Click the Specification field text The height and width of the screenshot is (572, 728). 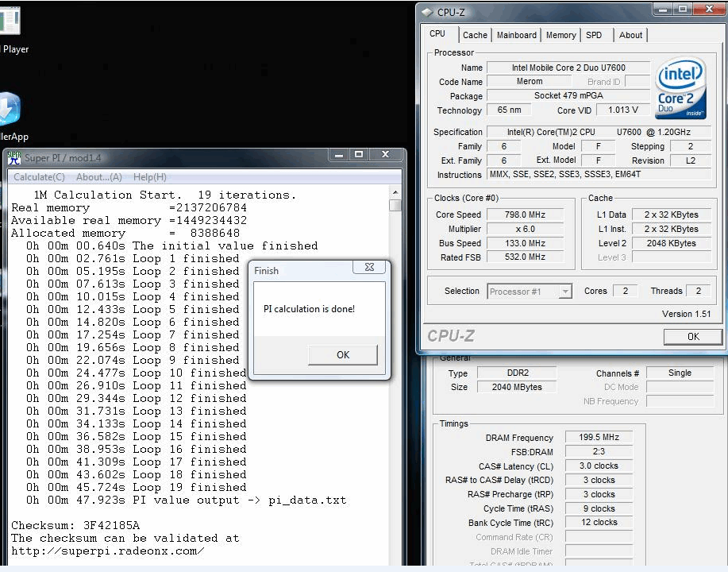click(x=599, y=133)
